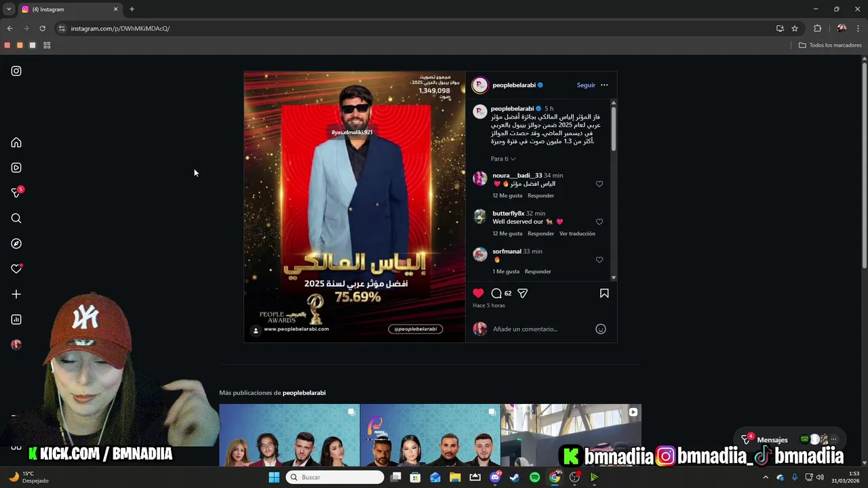Share the post with send icon
The width and height of the screenshot is (868, 488).
click(x=523, y=293)
